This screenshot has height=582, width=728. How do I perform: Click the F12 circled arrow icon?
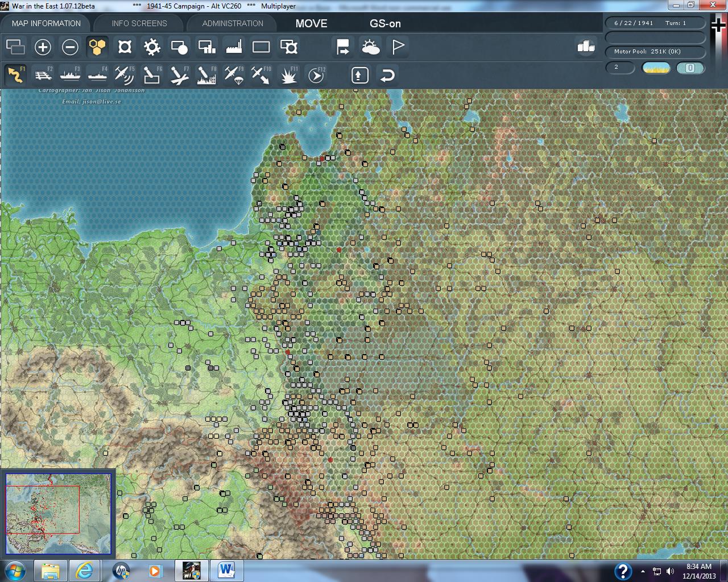(316, 75)
